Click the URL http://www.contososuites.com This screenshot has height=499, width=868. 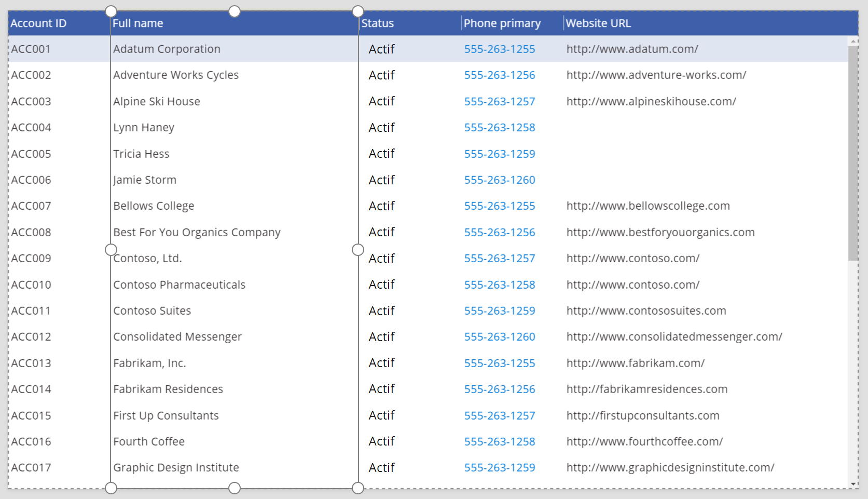646,311
